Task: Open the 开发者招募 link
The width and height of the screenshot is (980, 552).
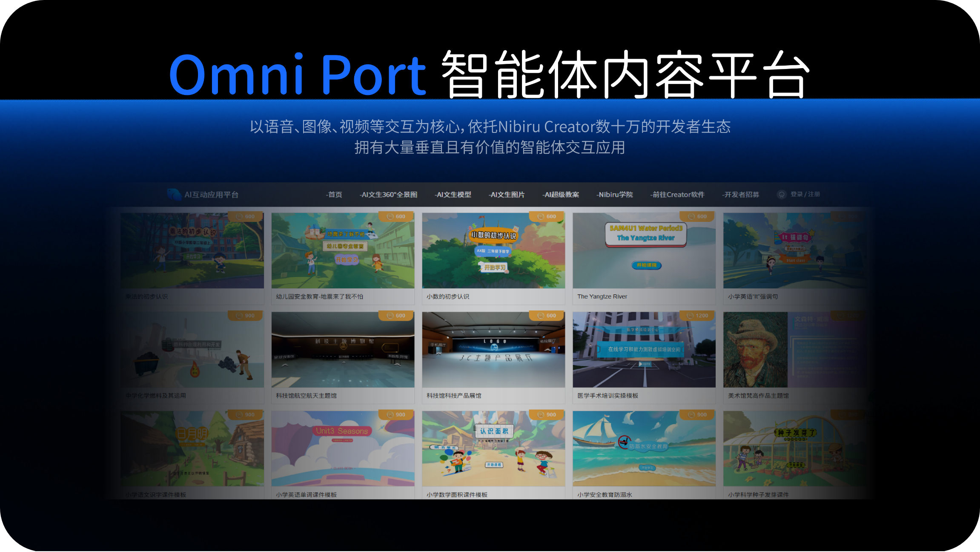Action: (741, 195)
